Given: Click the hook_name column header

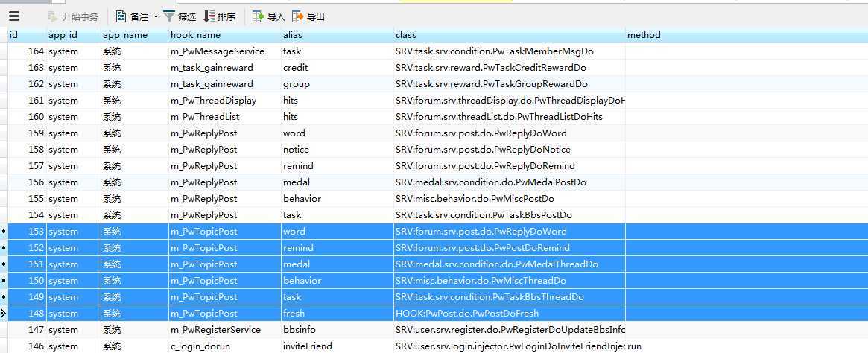Looking at the screenshot, I should coord(225,35).
